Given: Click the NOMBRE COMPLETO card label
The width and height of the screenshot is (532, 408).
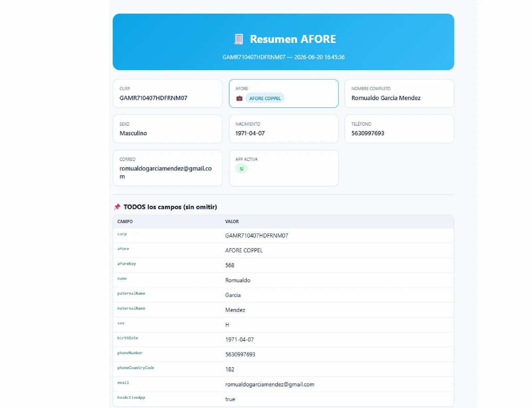Looking at the screenshot, I should click(x=371, y=88).
